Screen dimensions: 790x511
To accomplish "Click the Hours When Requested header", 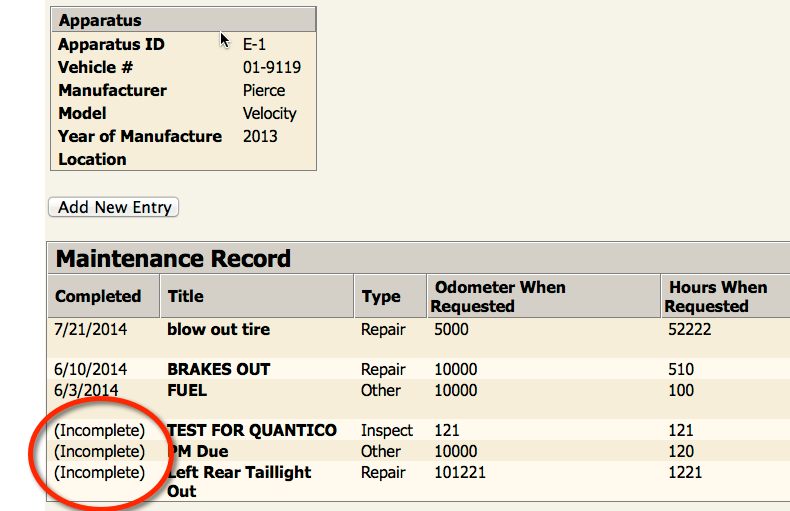I will pos(715,296).
